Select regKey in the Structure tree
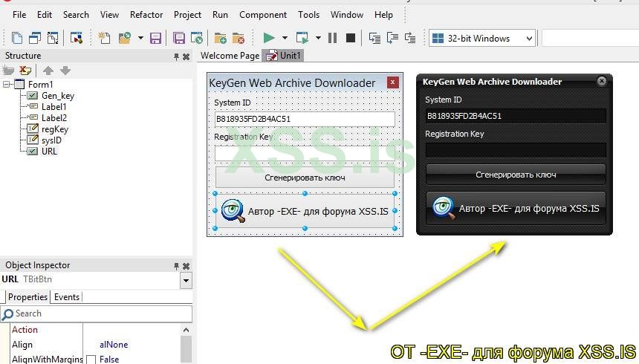This screenshot has height=364, width=639. (55, 129)
